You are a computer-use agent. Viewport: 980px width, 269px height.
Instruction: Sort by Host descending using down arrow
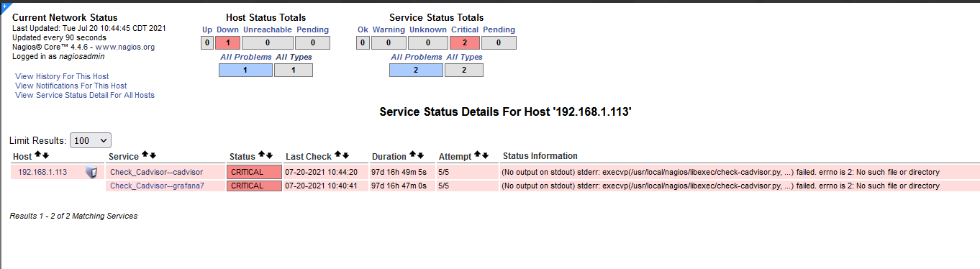click(45, 155)
